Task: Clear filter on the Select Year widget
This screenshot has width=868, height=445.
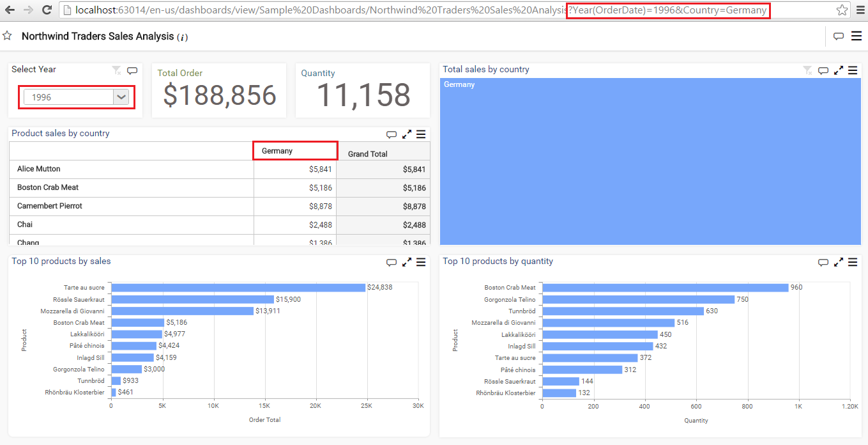Action: coord(116,70)
